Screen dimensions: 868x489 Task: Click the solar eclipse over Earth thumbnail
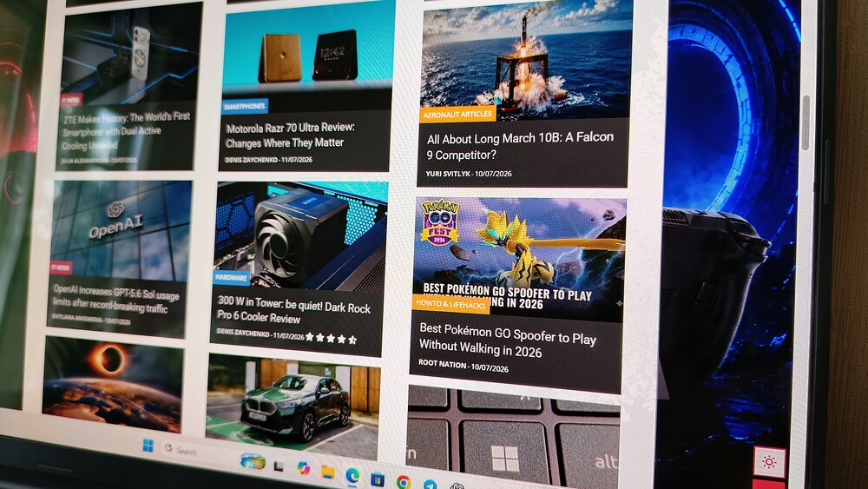click(x=113, y=382)
